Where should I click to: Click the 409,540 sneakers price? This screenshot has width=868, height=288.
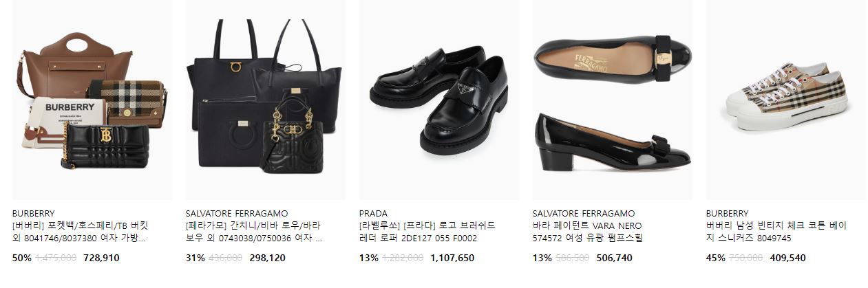pyautogui.click(x=787, y=258)
